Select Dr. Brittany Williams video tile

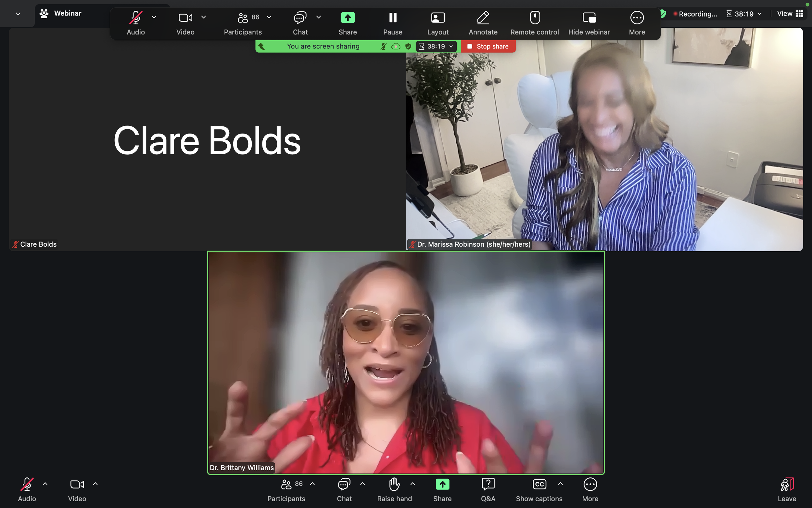pyautogui.click(x=405, y=363)
